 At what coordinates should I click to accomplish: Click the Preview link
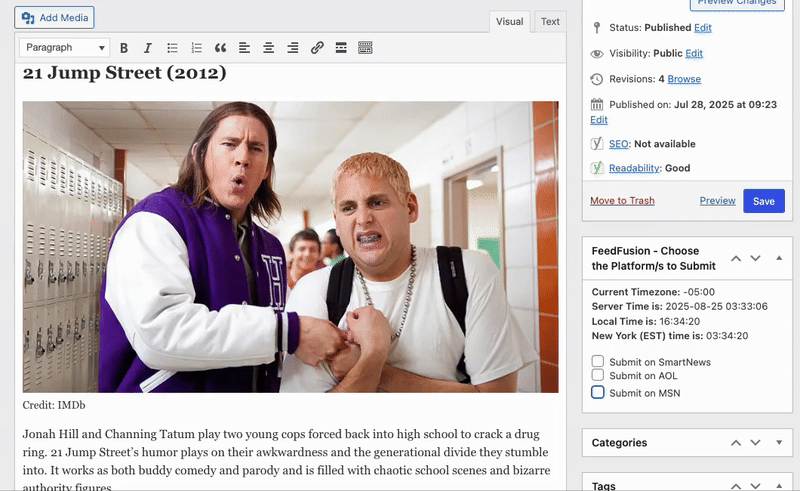[717, 201]
